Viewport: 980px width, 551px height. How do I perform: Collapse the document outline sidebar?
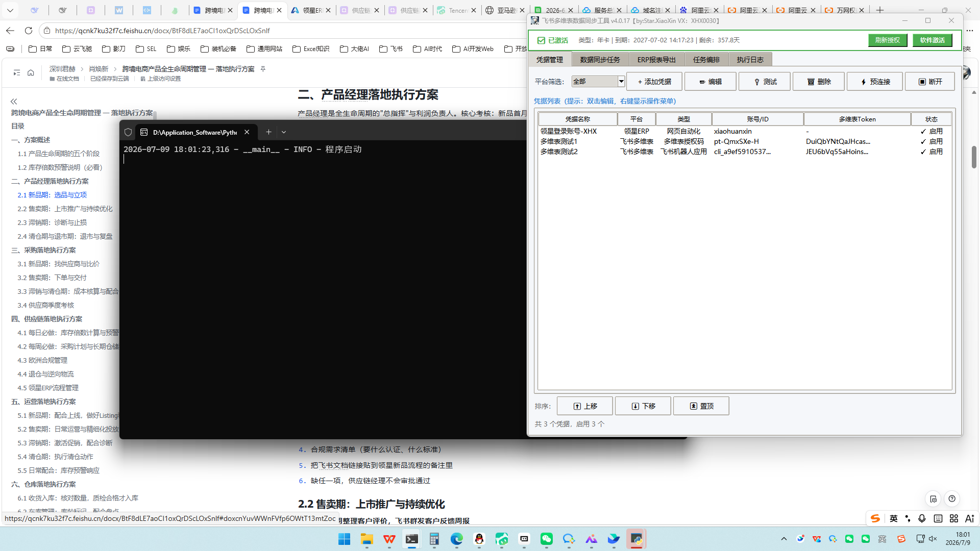pos(14,102)
